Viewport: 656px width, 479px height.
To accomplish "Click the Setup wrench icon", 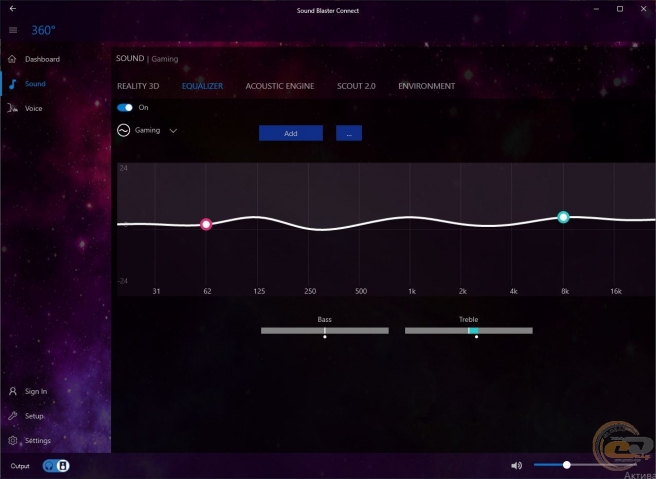I will [x=13, y=416].
